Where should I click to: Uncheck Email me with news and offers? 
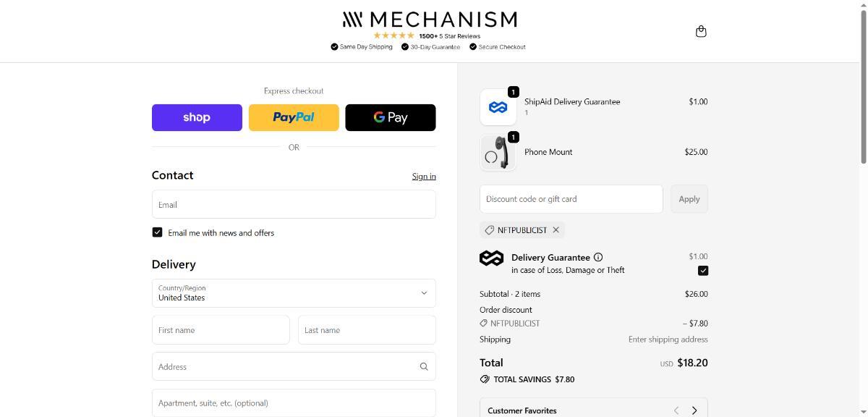(157, 232)
